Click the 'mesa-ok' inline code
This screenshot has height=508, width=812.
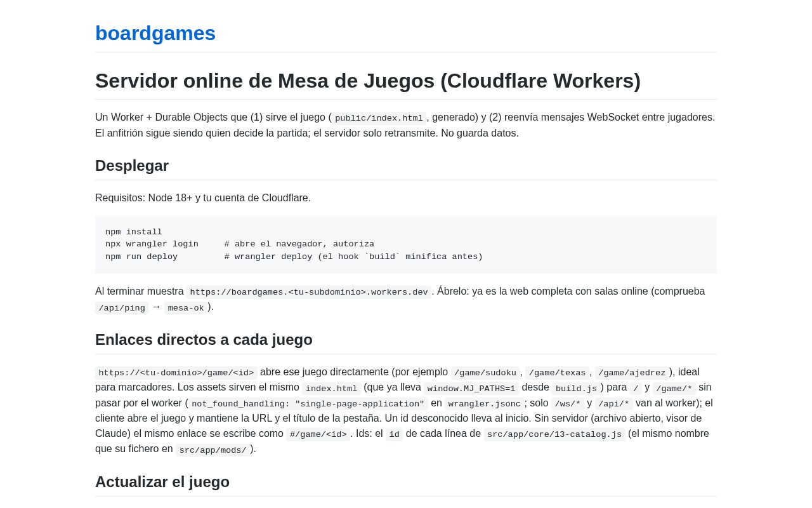[186, 308]
